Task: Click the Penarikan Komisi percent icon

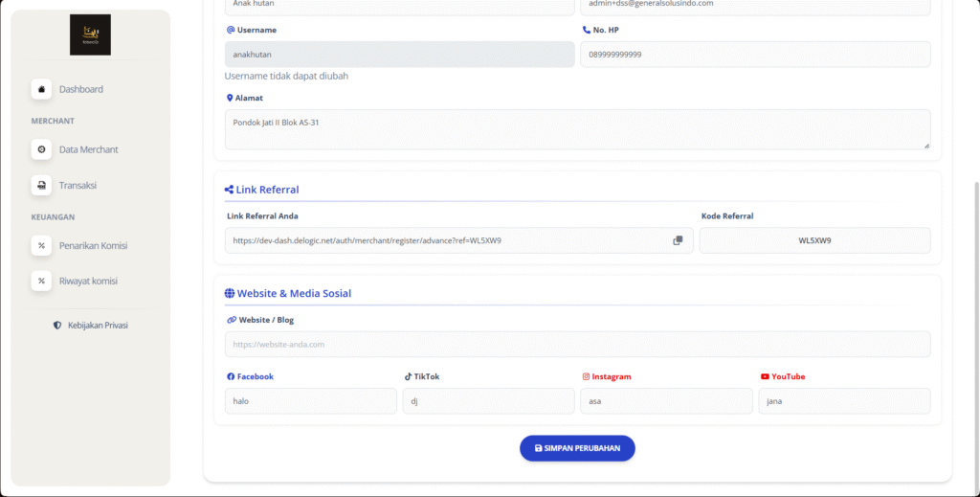Action: 41,245
